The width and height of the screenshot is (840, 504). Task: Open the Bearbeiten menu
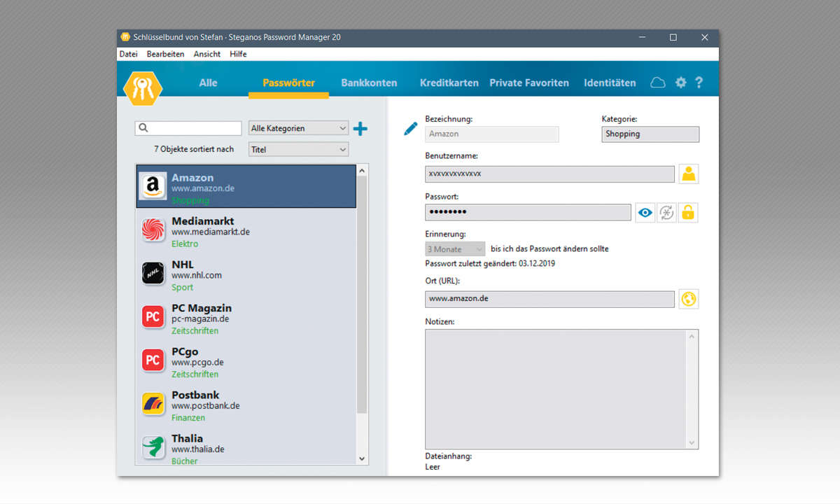(166, 54)
